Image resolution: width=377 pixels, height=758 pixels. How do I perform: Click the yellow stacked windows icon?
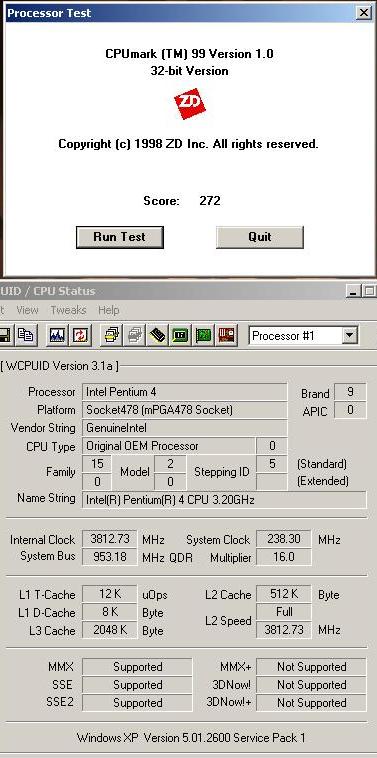tap(111, 335)
